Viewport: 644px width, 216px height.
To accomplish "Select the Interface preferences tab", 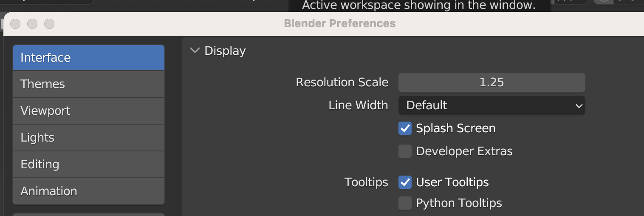I will coord(88,58).
